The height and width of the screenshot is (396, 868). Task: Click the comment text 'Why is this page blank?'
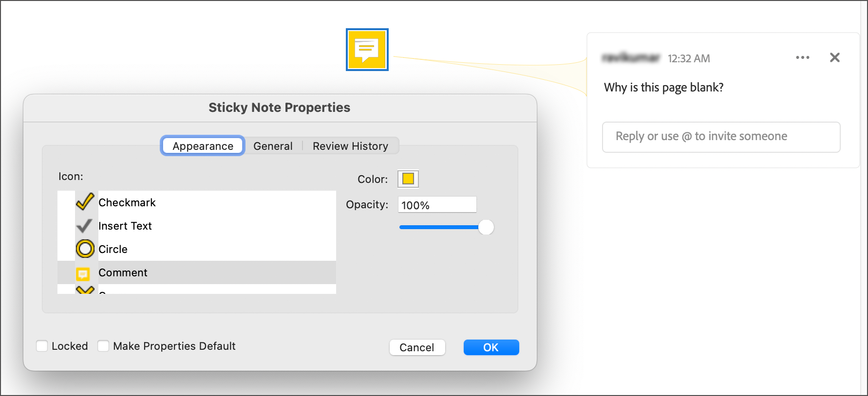(x=663, y=88)
